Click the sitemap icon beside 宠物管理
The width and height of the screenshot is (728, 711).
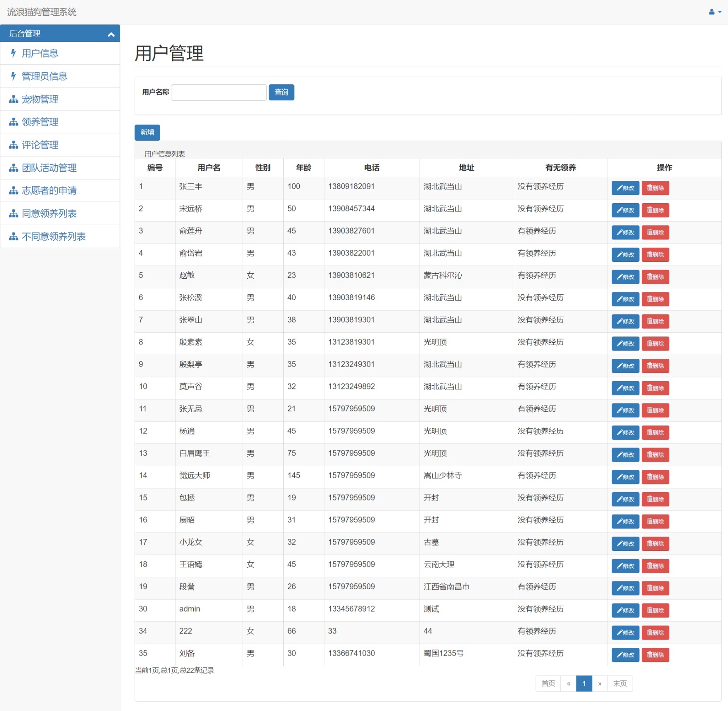(14, 100)
